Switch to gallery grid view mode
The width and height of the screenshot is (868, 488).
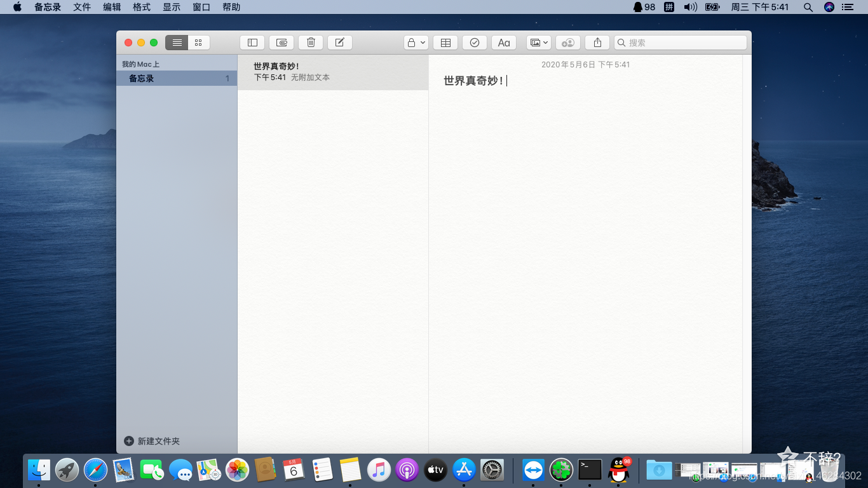[x=198, y=43]
